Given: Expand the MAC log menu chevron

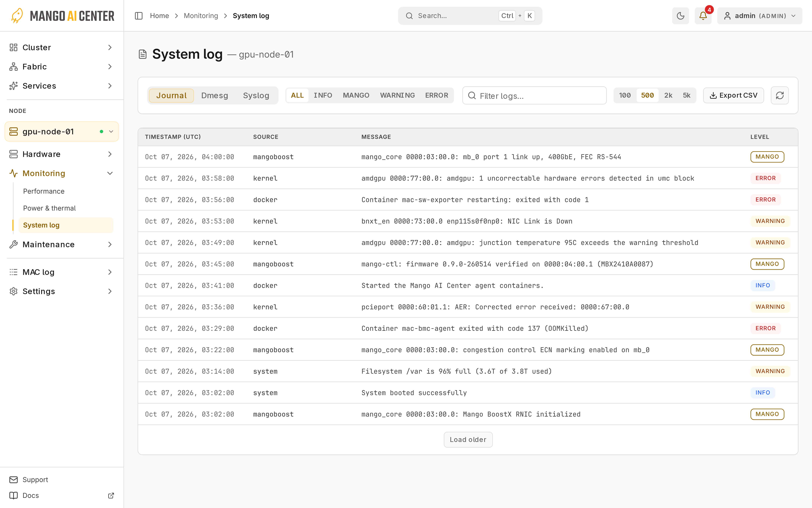Looking at the screenshot, I should coord(110,272).
